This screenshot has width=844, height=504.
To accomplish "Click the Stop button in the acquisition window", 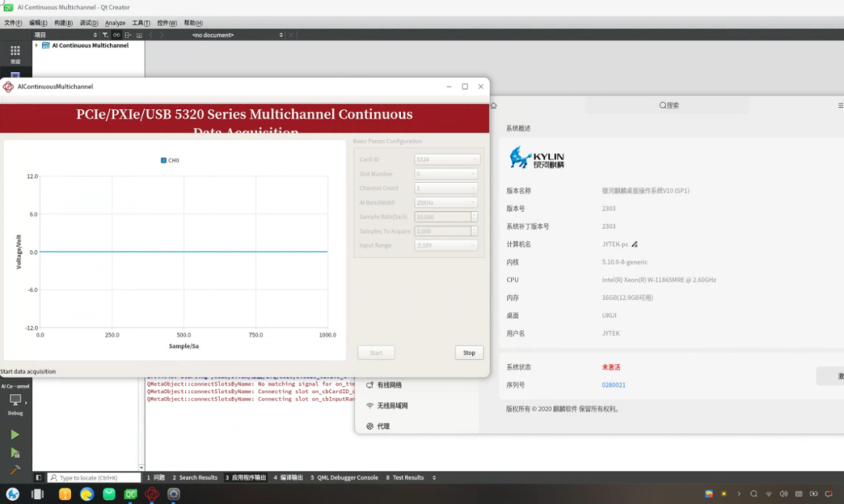I will (470, 352).
